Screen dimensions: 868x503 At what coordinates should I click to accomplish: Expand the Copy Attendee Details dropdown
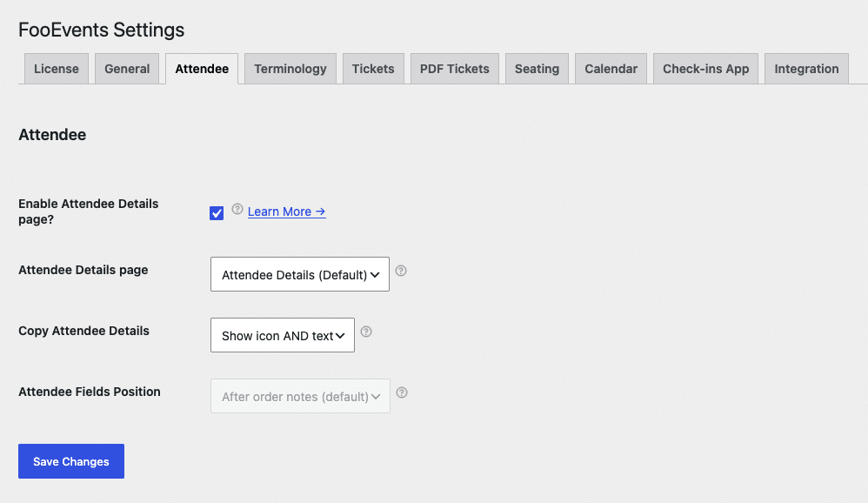tap(283, 335)
